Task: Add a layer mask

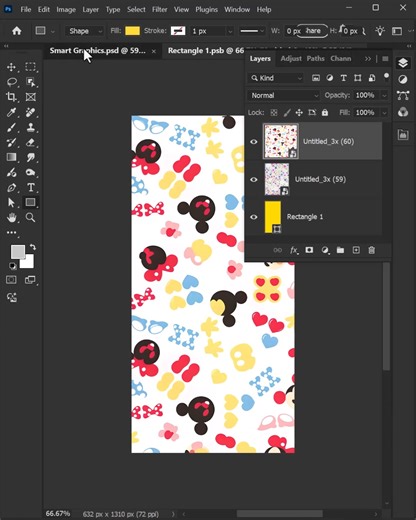Action: tap(309, 250)
